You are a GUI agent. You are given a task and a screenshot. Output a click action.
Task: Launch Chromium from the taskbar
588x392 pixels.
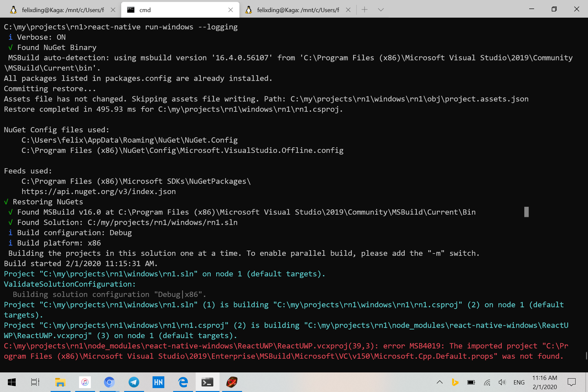pos(109,382)
